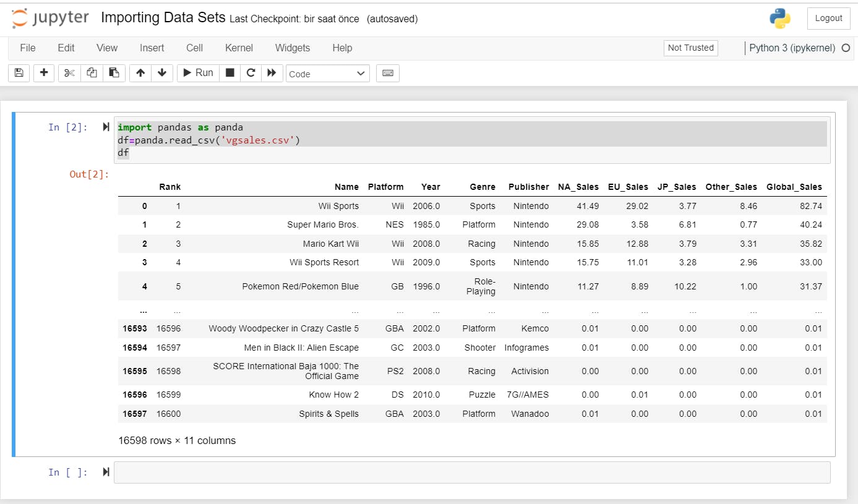Click the Jupyter logo
The image size is (858, 504).
point(51,19)
